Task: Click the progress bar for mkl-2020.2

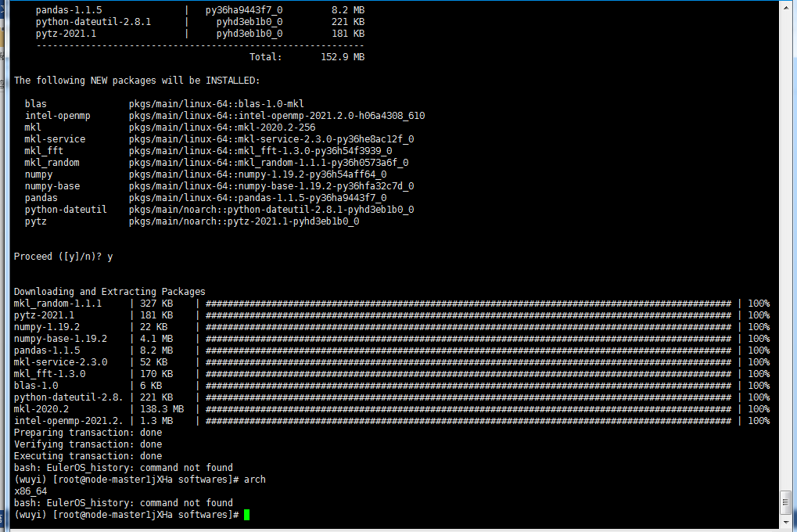Action: pyautogui.click(x=469, y=409)
